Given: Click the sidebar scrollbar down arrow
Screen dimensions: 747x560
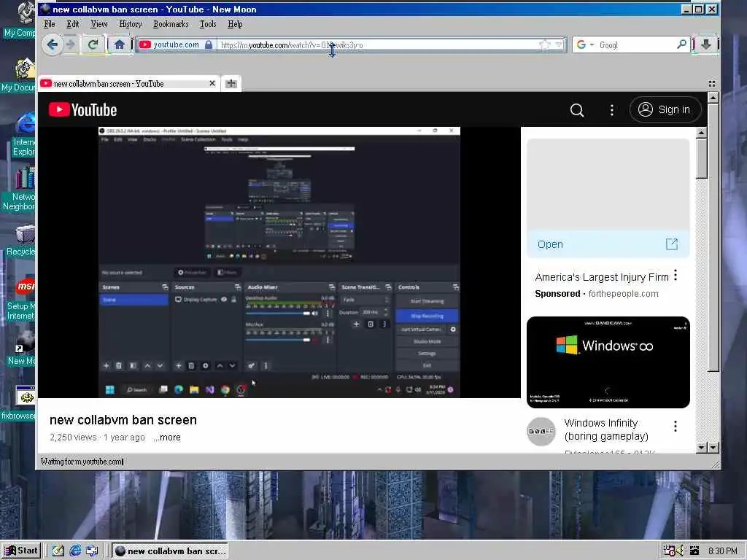Looking at the screenshot, I should coord(701,447).
